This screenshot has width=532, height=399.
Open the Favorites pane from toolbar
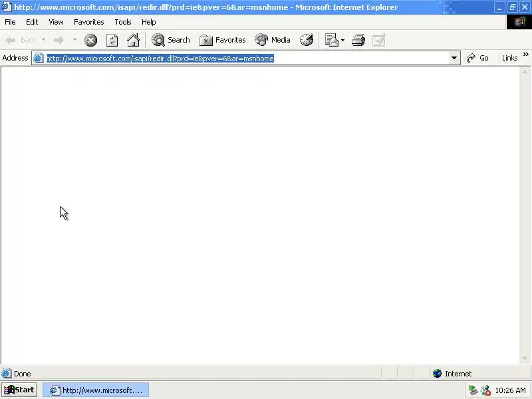222,40
